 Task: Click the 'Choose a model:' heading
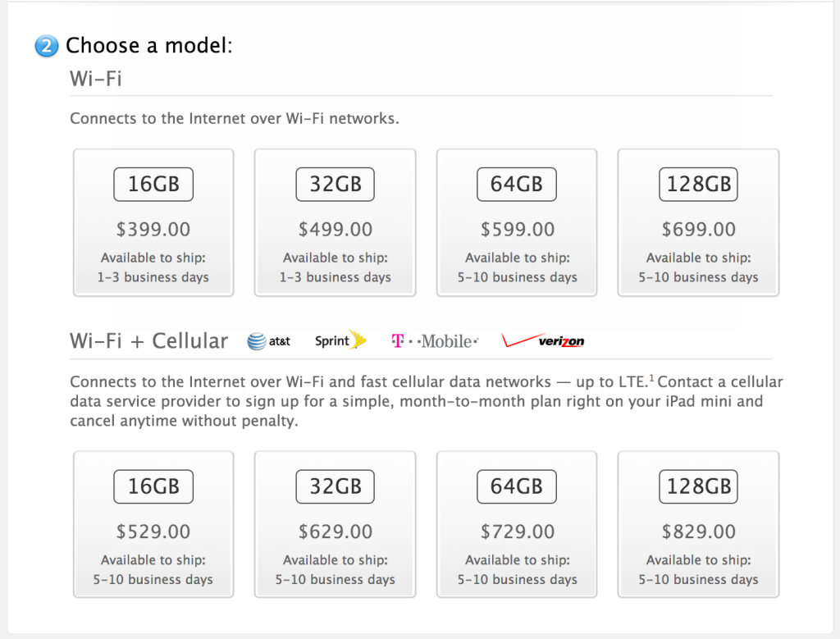click(149, 46)
